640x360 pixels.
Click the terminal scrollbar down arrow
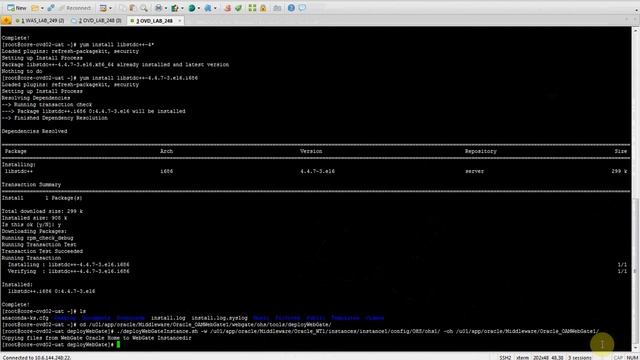[x=636, y=348]
